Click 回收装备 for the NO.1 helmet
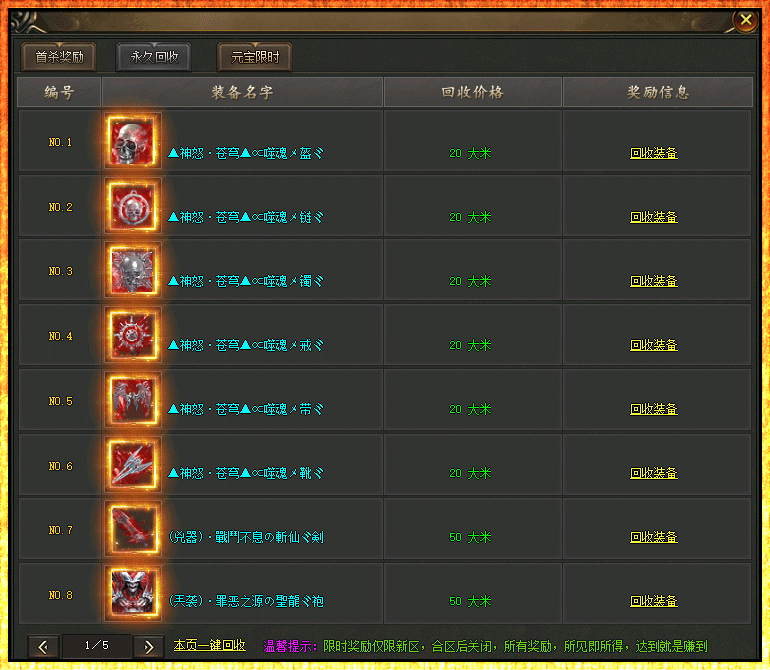This screenshot has width=770, height=670. (654, 153)
